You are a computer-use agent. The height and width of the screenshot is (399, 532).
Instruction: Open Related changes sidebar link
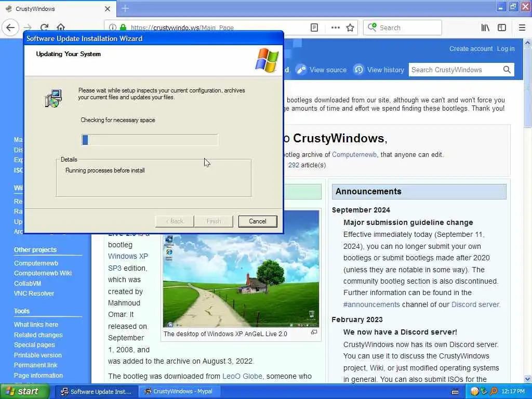tap(38, 335)
